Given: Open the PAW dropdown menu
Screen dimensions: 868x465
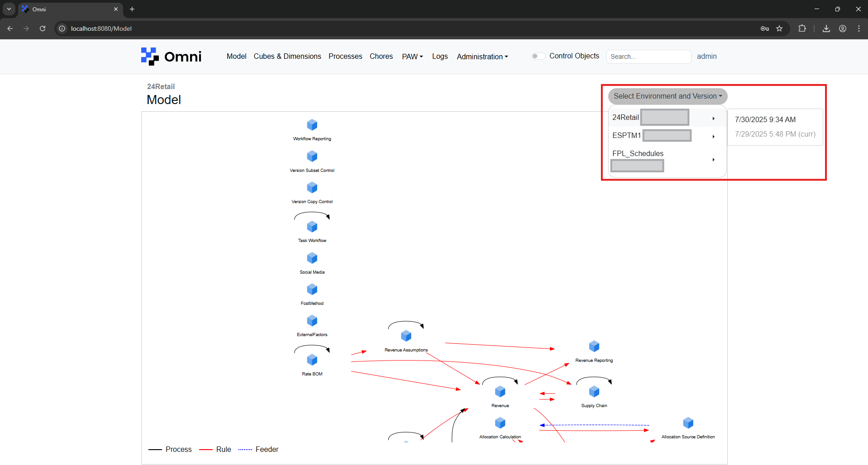Looking at the screenshot, I should pos(412,57).
